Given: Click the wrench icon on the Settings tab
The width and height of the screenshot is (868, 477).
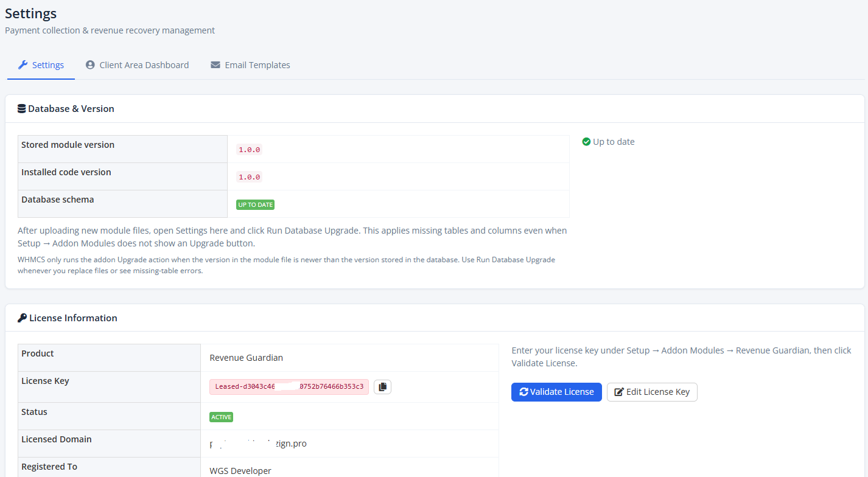Looking at the screenshot, I should point(23,64).
